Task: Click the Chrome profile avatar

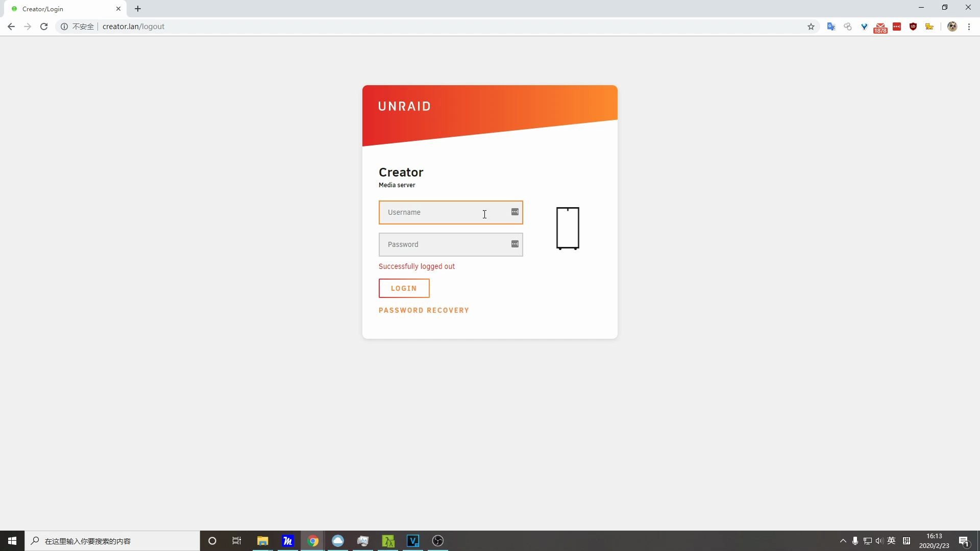Action: (x=952, y=27)
